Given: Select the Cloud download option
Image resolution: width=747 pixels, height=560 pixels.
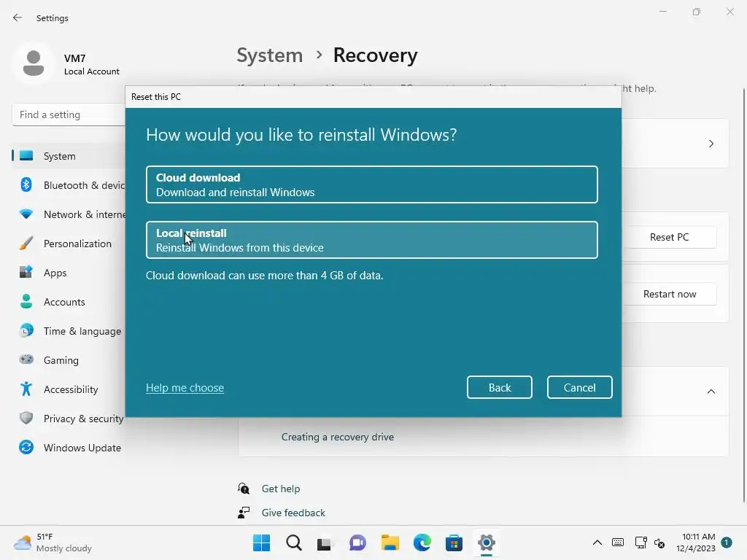Looking at the screenshot, I should [371, 184].
